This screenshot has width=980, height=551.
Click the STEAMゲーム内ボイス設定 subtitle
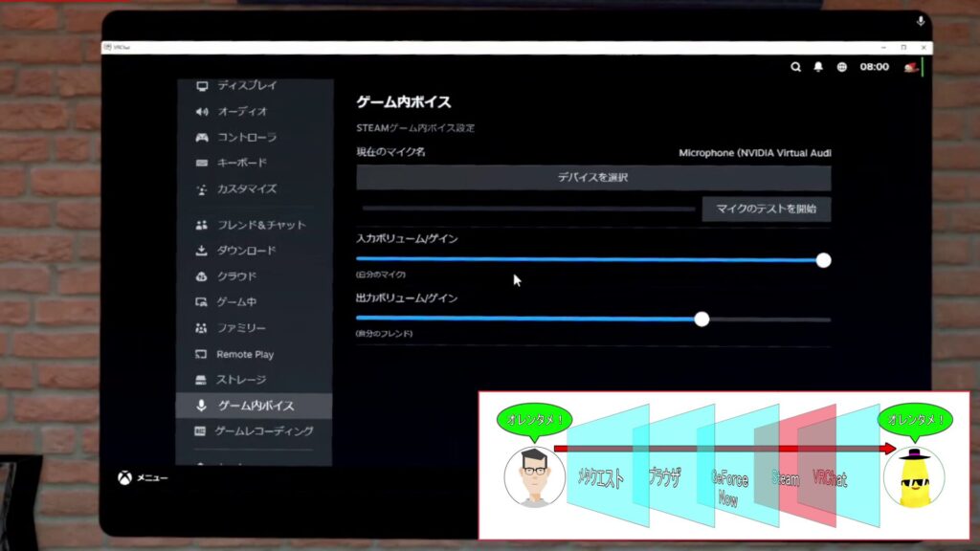415,128
